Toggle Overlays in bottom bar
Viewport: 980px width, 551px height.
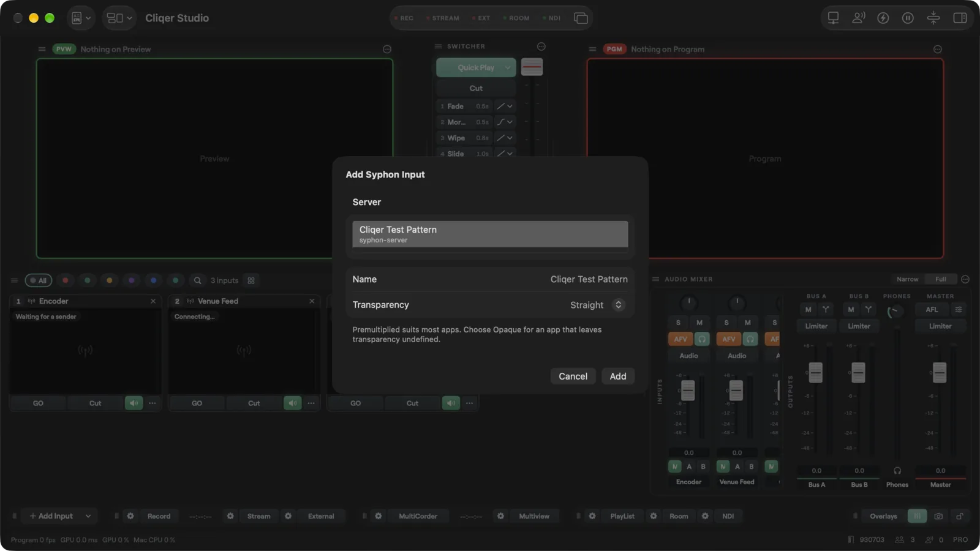[883, 516]
